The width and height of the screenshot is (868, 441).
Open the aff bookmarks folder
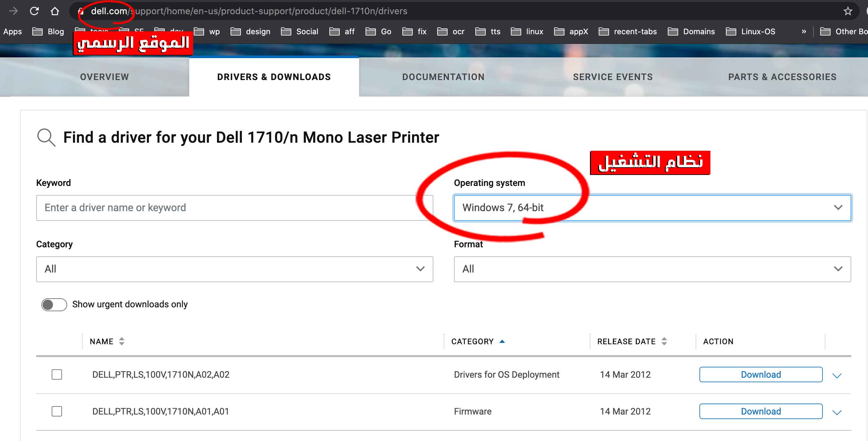click(x=342, y=31)
